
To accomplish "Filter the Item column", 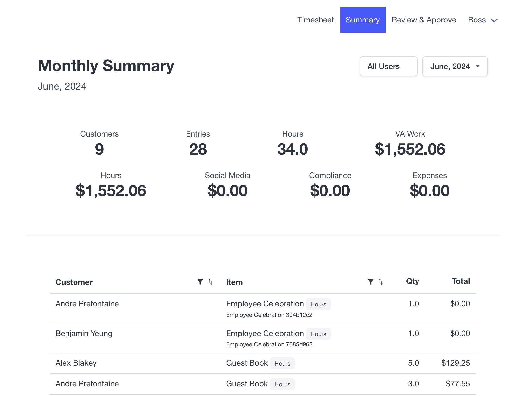I will coord(371,282).
